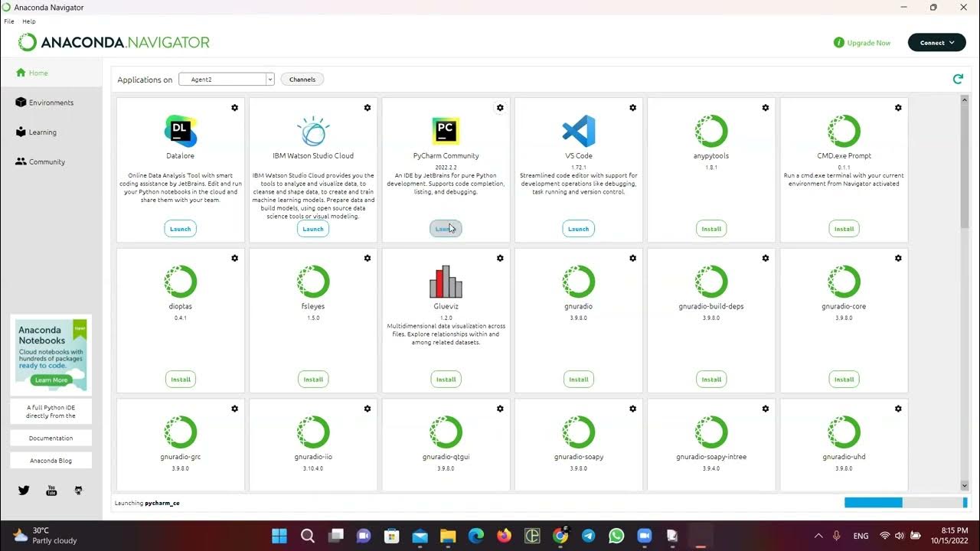Open Telegram from the taskbar
The image size is (980, 551).
point(588,536)
